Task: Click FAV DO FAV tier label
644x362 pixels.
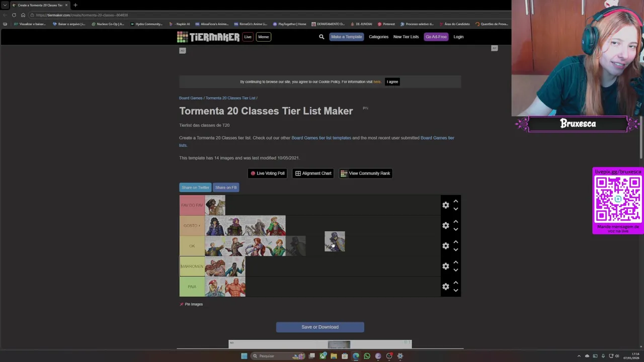Action: tap(192, 205)
